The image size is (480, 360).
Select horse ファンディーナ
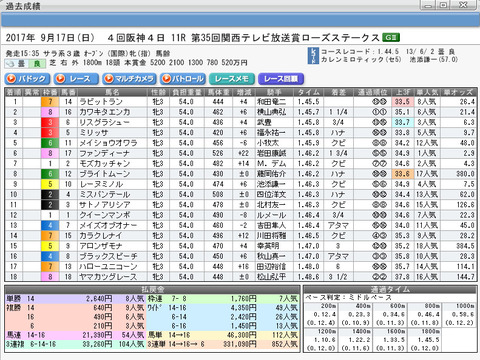click(x=105, y=153)
